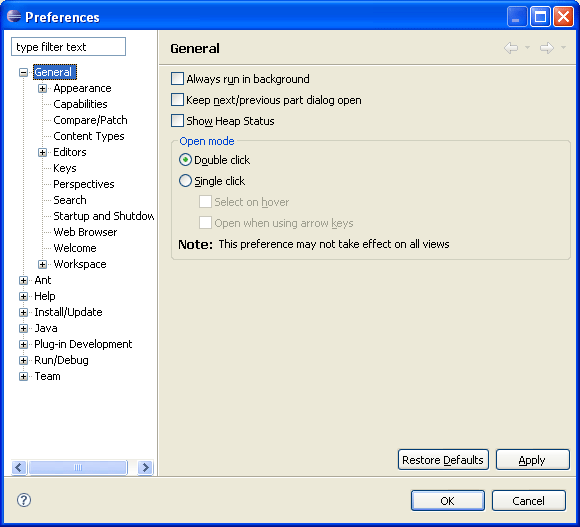The height and width of the screenshot is (527, 580).
Task: Select Help in preferences tree
Action: (x=44, y=296)
